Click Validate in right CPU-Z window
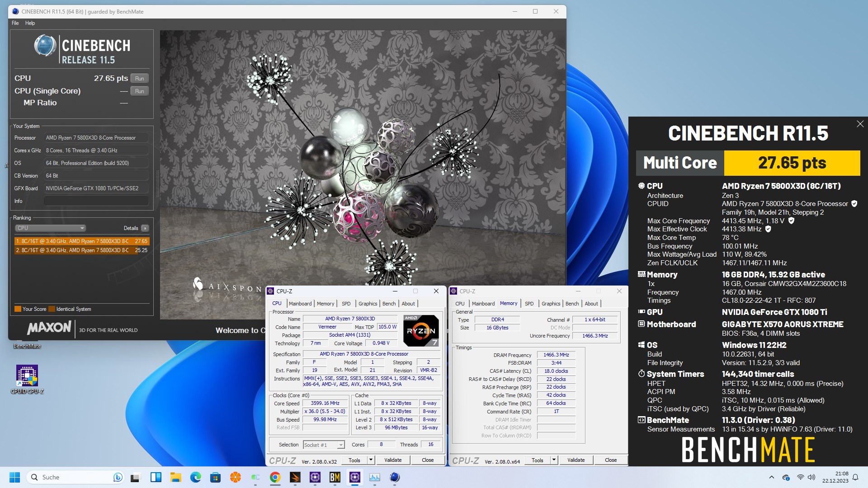Screen dimensions: 868x488 click(x=576, y=460)
